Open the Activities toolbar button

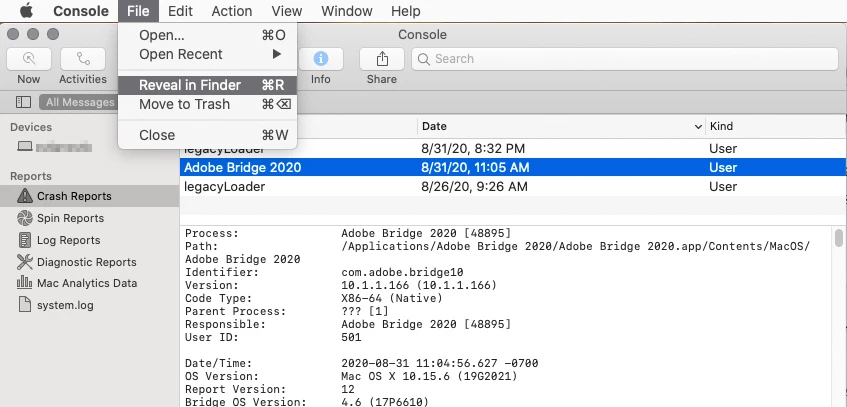point(83,59)
